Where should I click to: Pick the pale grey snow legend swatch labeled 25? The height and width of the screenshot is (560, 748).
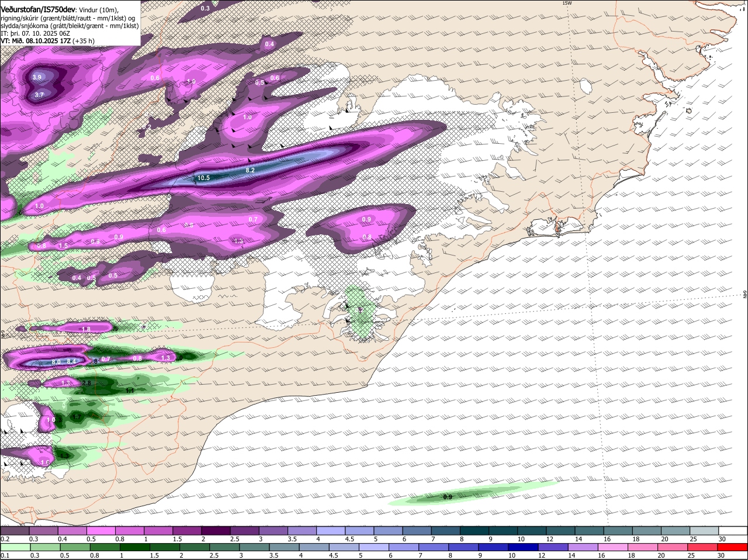(x=704, y=530)
